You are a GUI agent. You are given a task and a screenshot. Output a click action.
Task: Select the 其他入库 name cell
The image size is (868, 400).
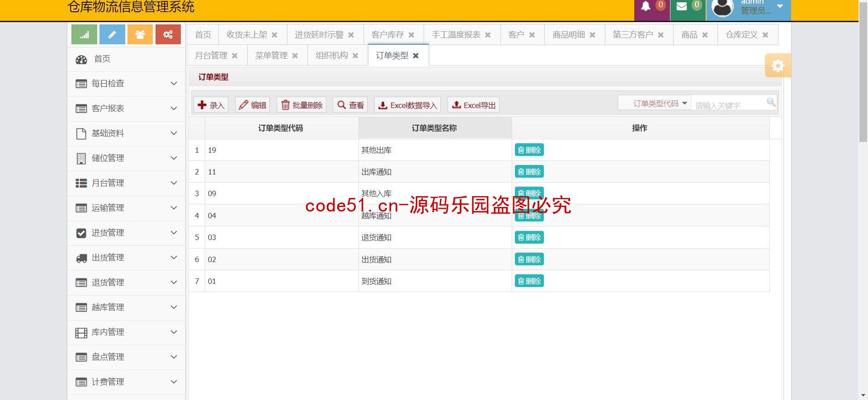coord(435,193)
